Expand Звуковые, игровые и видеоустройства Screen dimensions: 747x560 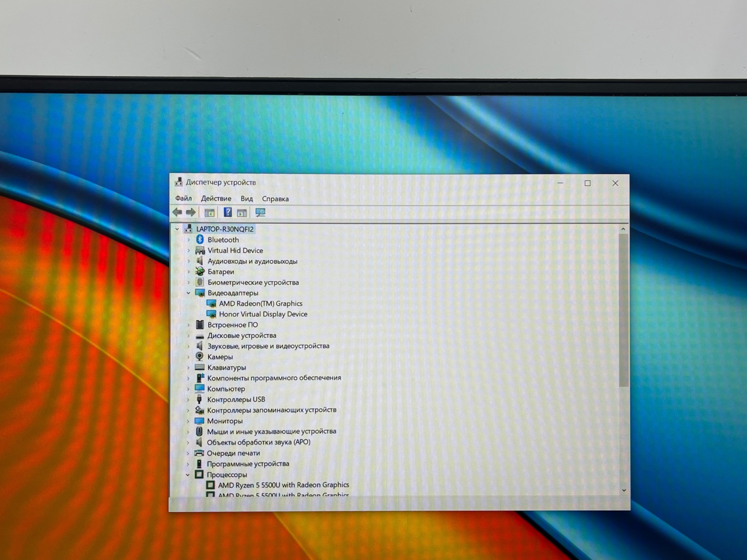click(188, 346)
